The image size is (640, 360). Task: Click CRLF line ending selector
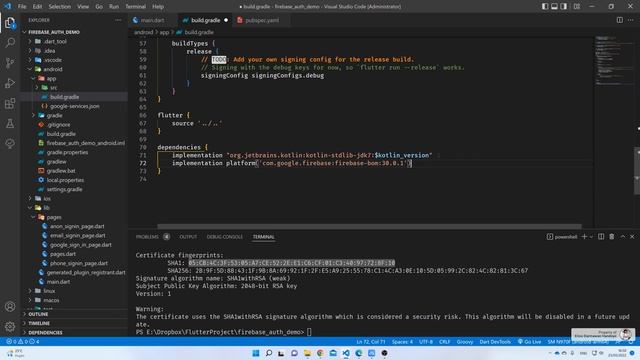click(444, 342)
